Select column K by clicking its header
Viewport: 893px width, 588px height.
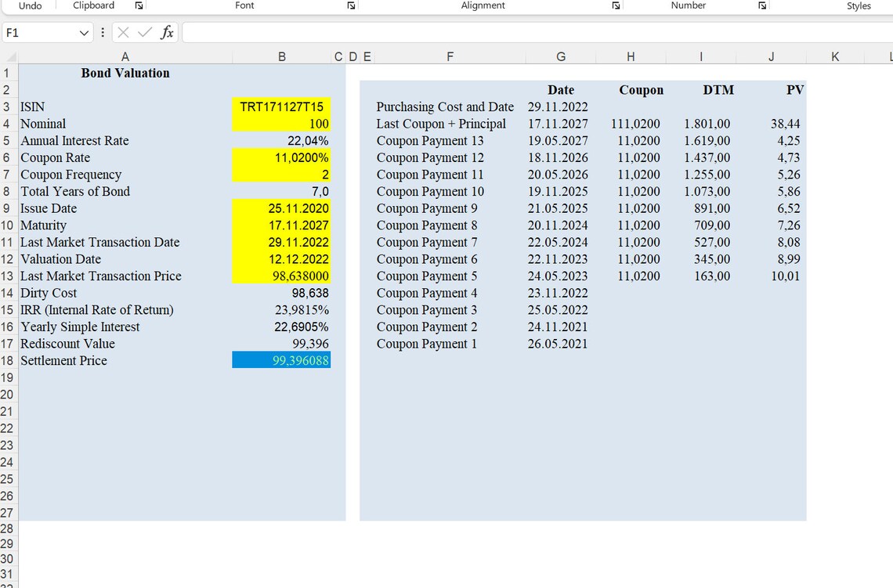835,56
